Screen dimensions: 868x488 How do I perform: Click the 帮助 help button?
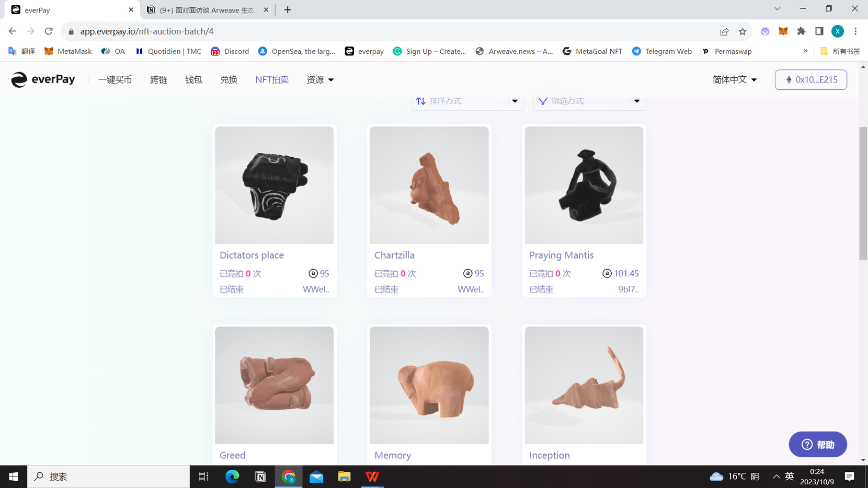817,444
